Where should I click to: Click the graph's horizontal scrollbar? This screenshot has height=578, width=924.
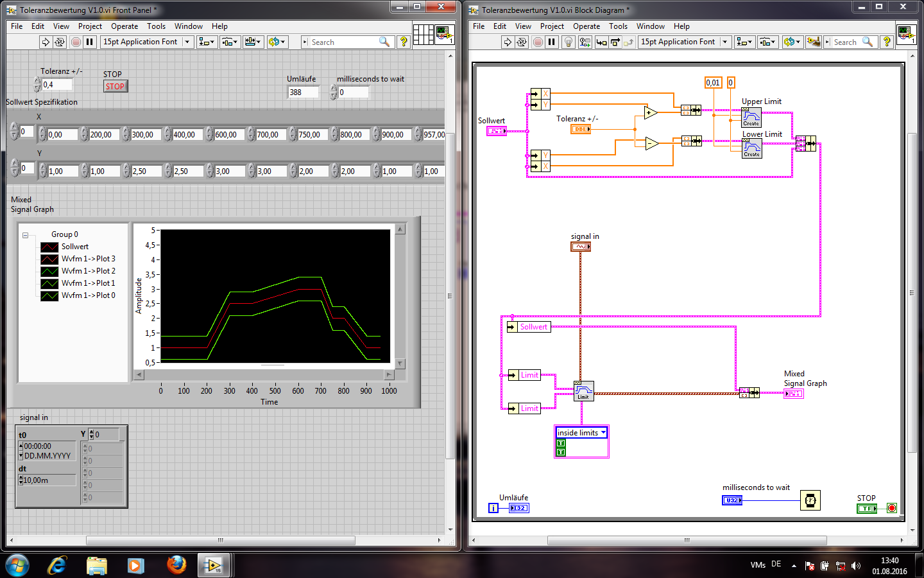pyautogui.click(x=264, y=374)
